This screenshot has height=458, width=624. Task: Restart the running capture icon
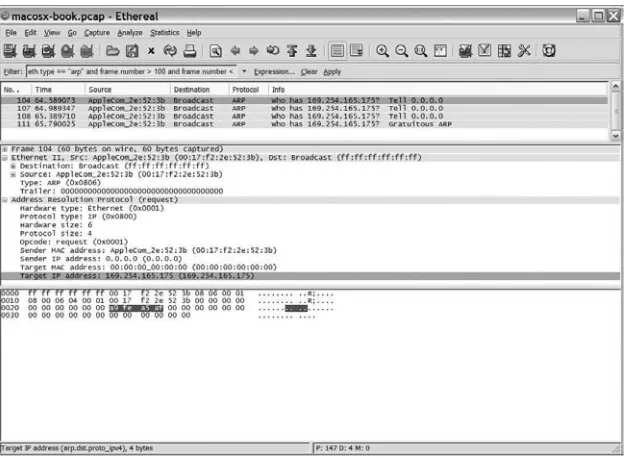(87, 51)
